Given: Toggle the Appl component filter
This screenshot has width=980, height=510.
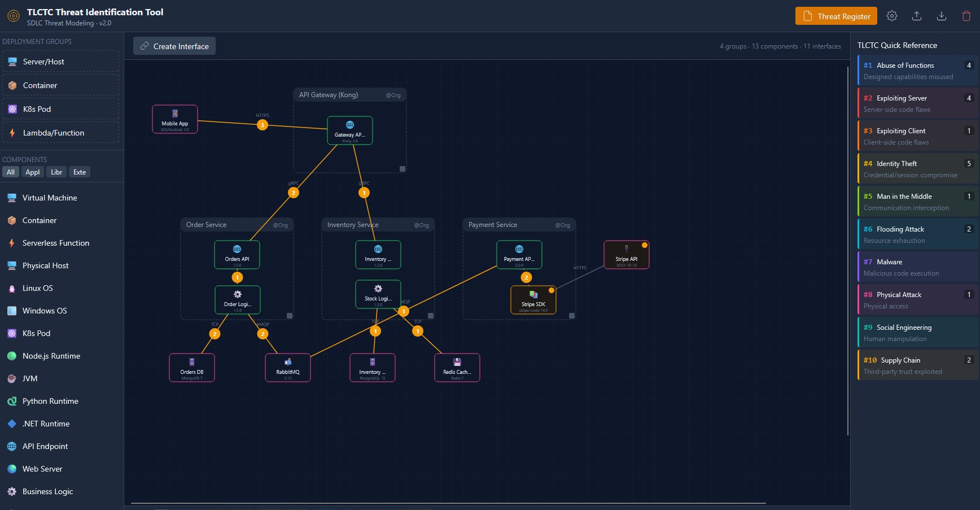Looking at the screenshot, I should click(32, 172).
